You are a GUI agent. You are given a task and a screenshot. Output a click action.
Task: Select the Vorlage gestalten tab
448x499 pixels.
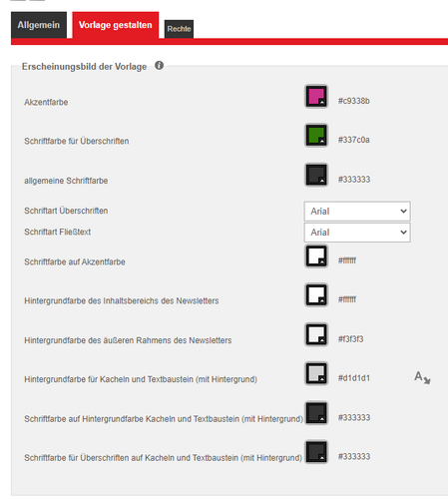(116, 25)
